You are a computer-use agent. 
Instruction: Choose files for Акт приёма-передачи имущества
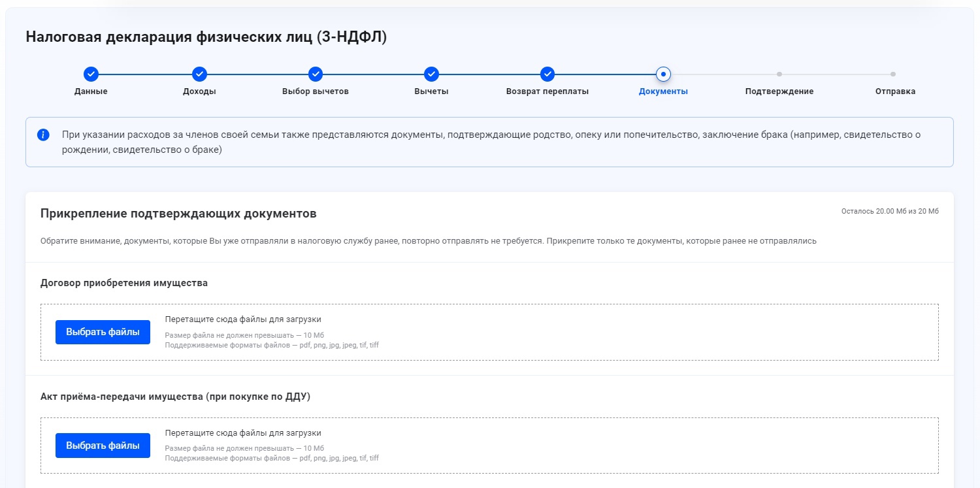click(103, 446)
